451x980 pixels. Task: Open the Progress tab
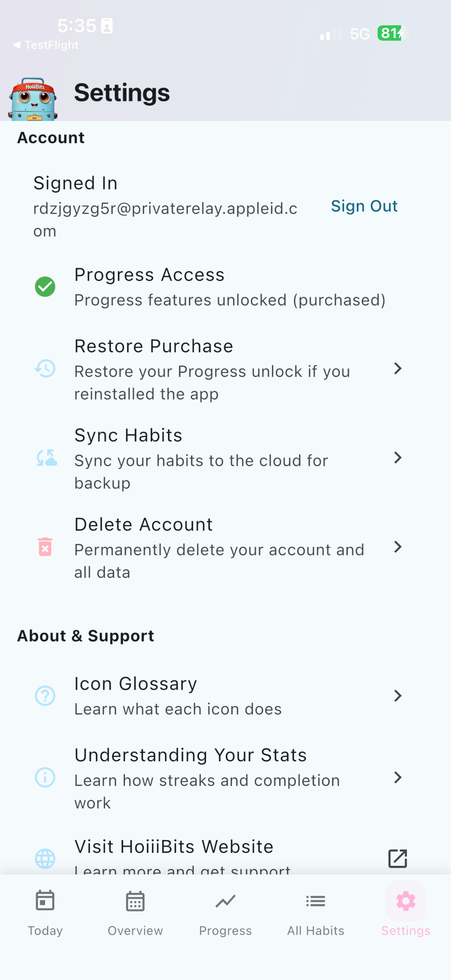coord(225,912)
